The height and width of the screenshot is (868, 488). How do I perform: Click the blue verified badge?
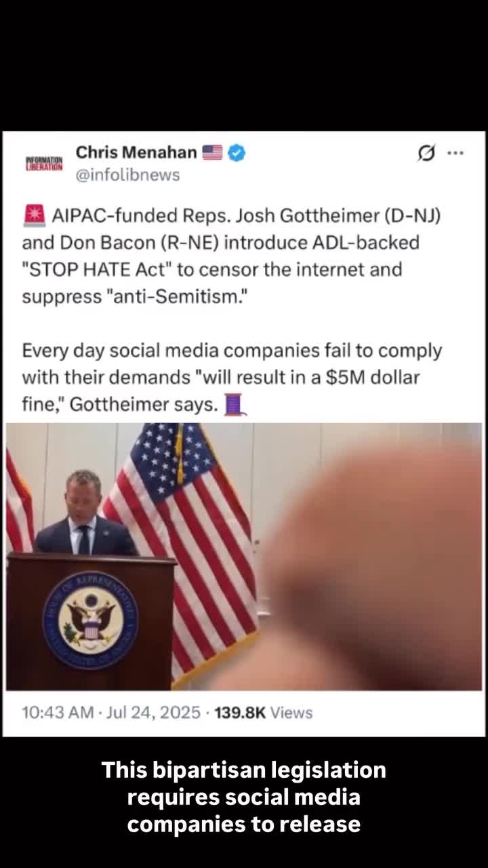[236, 153]
